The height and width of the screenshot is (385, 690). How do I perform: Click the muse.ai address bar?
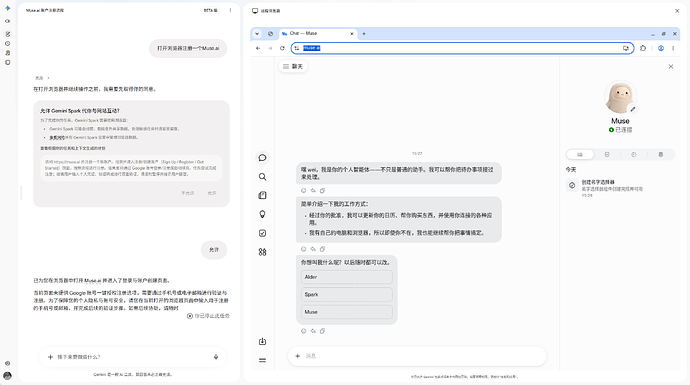[x=462, y=48]
